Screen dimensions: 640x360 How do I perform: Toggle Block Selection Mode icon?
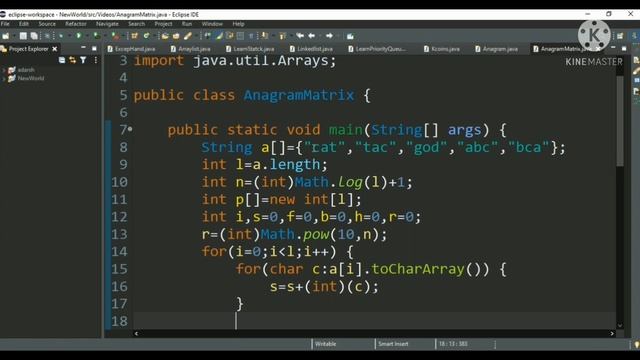[x=240, y=36]
